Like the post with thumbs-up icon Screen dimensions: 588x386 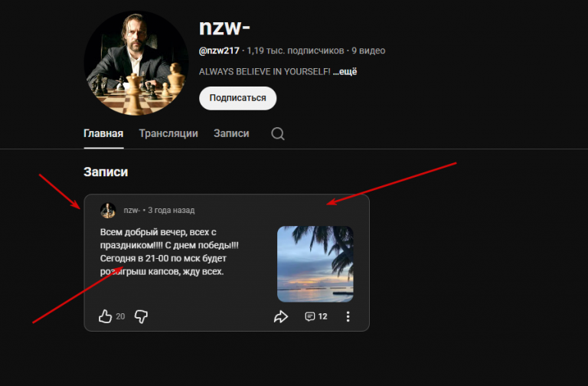[x=106, y=316]
